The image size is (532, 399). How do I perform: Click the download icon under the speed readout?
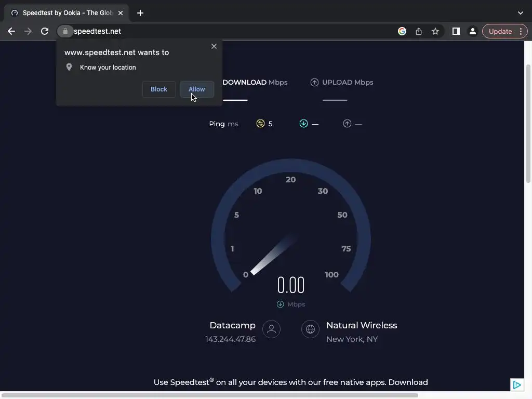280,304
